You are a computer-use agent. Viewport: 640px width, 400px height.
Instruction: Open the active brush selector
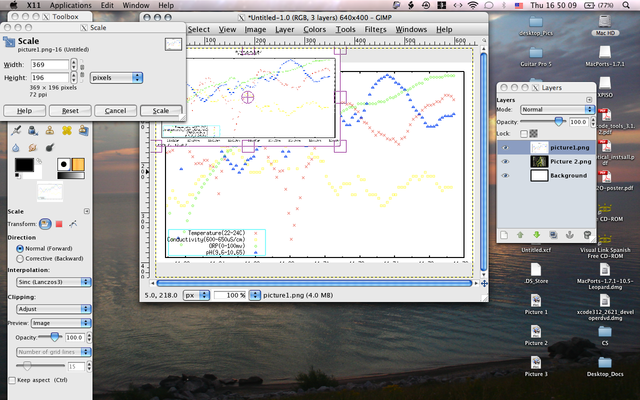(64, 164)
